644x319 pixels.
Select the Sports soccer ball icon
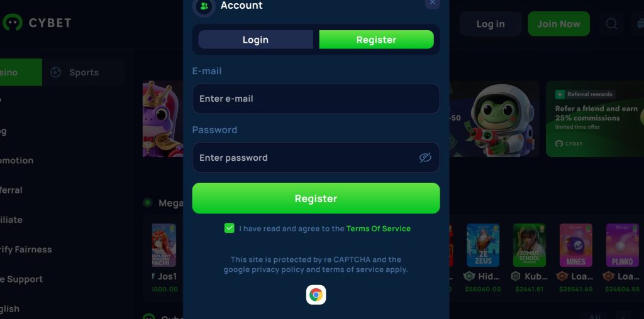[56, 73]
